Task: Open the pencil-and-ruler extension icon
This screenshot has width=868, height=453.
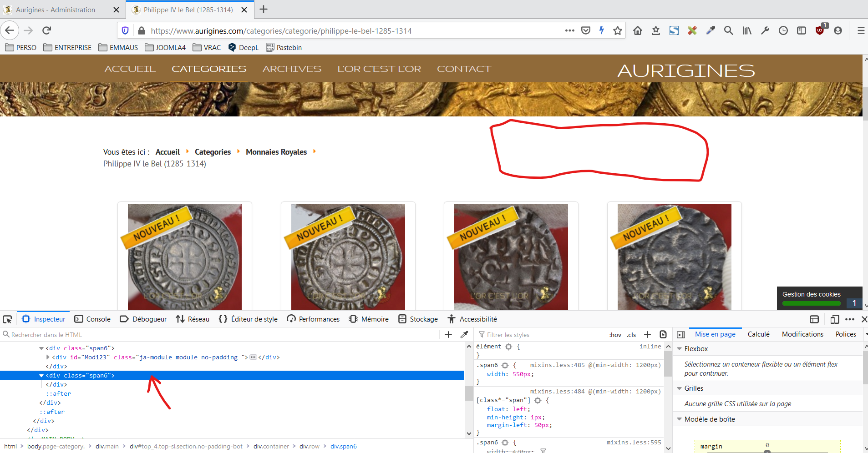Action: 692,30
